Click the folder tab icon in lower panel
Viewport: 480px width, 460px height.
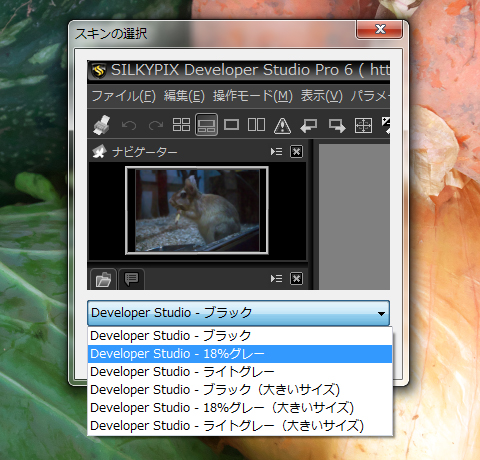click(x=103, y=279)
